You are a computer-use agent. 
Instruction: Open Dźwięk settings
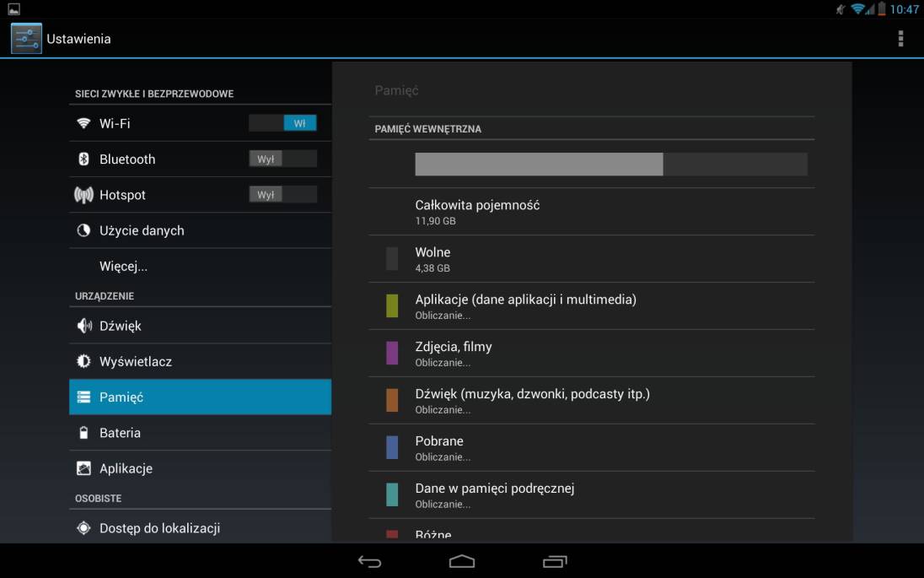(201, 326)
